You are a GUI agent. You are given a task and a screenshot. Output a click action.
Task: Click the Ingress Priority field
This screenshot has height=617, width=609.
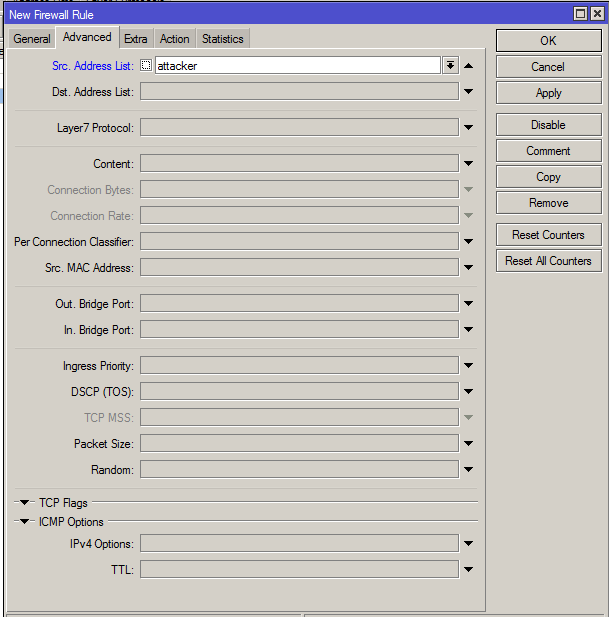[299, 366]
